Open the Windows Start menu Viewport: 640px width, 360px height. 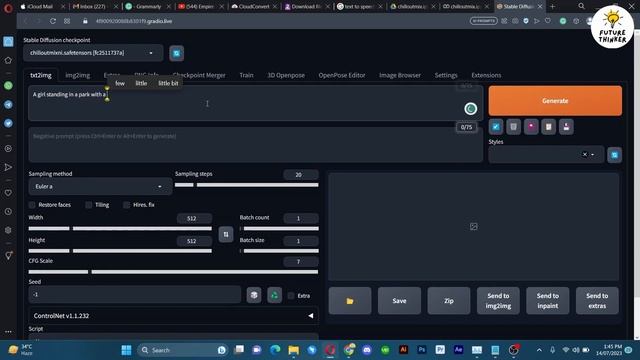point(126,350)
